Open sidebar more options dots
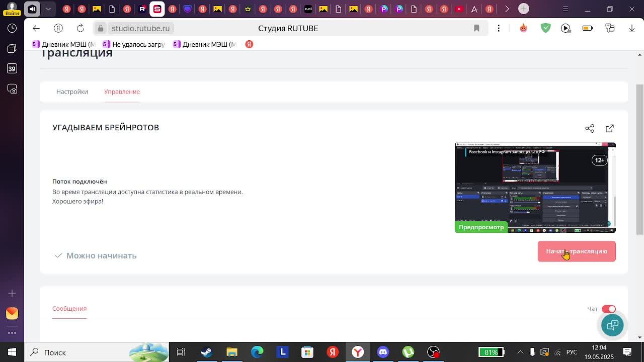Image resolution: width=644 pixels, height=362 pixels. (x=12, y=332)
